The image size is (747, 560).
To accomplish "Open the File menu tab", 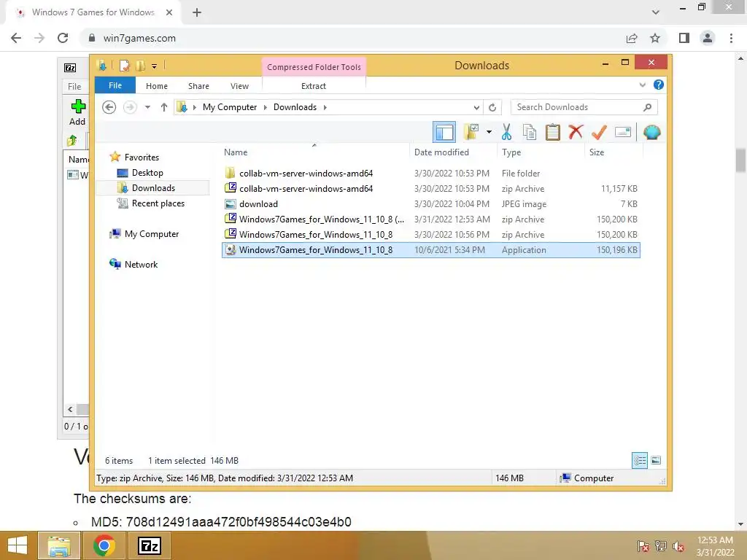I will pos(115,85).
